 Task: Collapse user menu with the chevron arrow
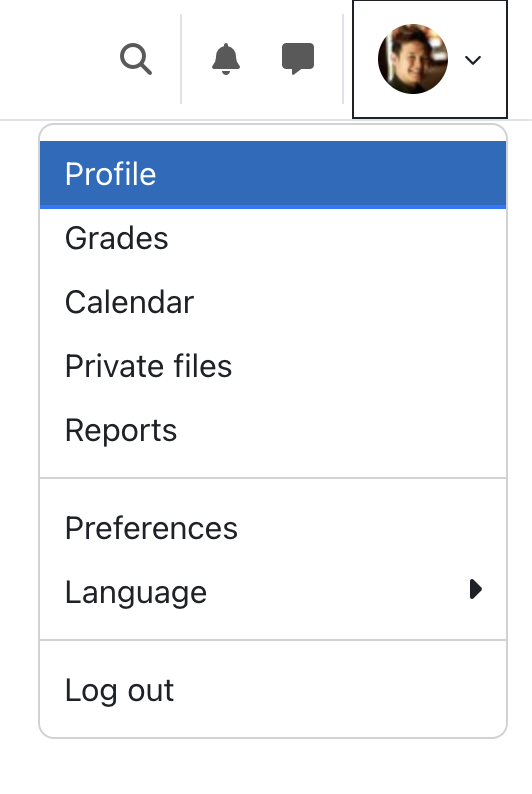(x=473, y=60)
